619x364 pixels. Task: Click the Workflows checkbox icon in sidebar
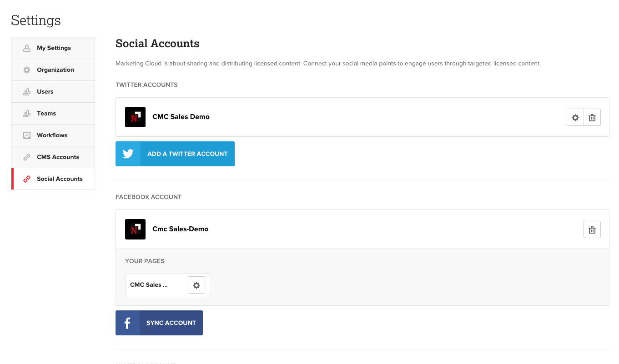click(x=27, y=135)
